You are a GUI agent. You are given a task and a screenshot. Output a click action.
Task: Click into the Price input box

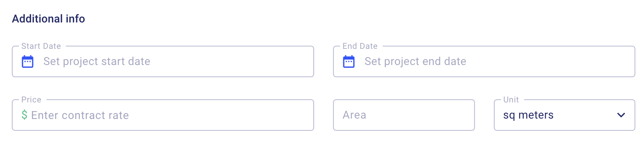coord(163,115)
